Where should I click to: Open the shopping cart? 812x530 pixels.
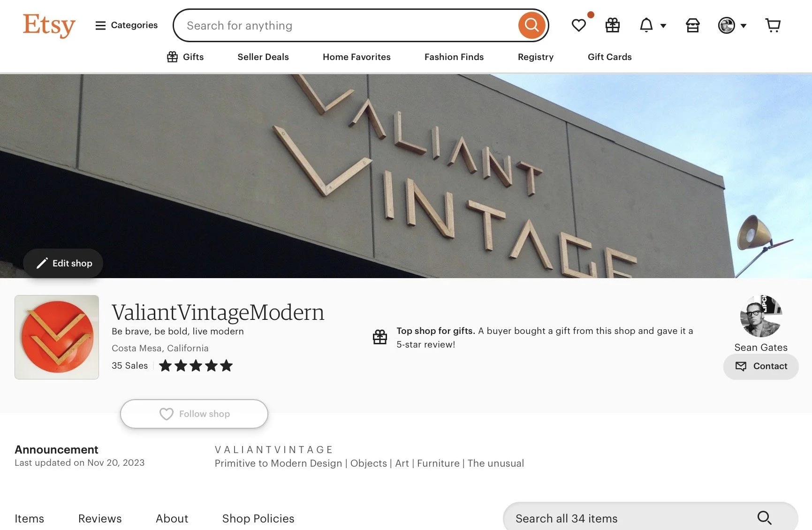click(773, 25)
